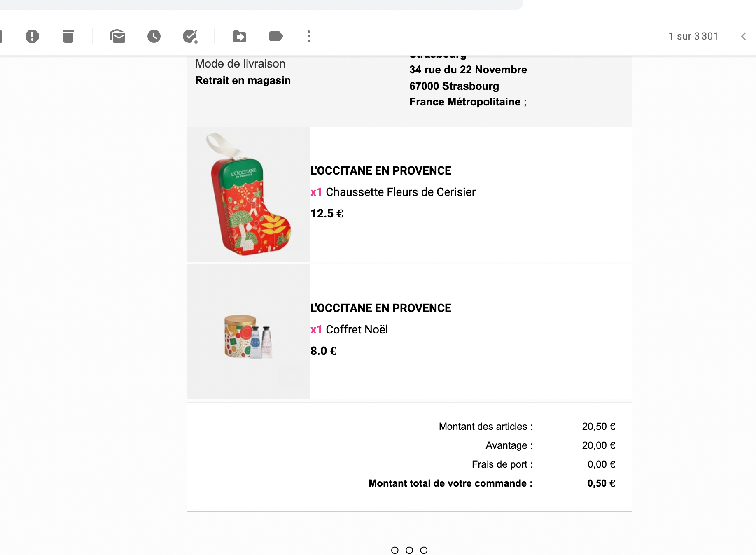Add the email to Tasks
The width and height of the screenshot is (756, 555).
click(x=190, y=36)
